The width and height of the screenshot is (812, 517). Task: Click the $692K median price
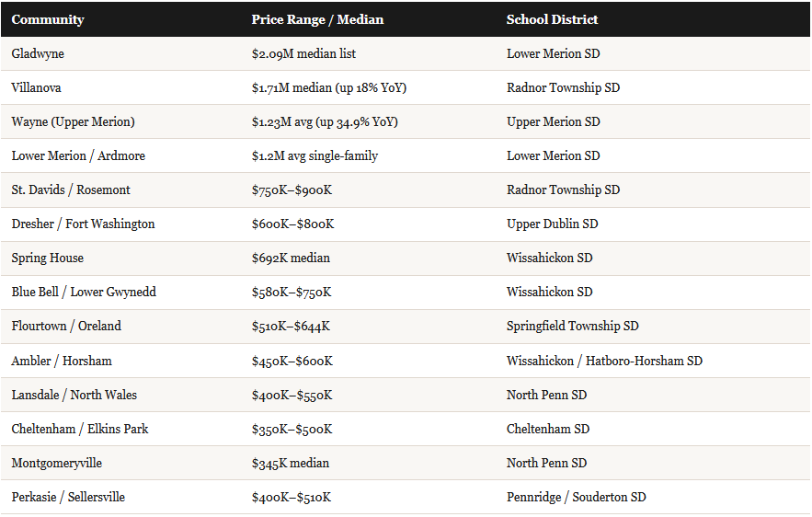tap(291, 258)
